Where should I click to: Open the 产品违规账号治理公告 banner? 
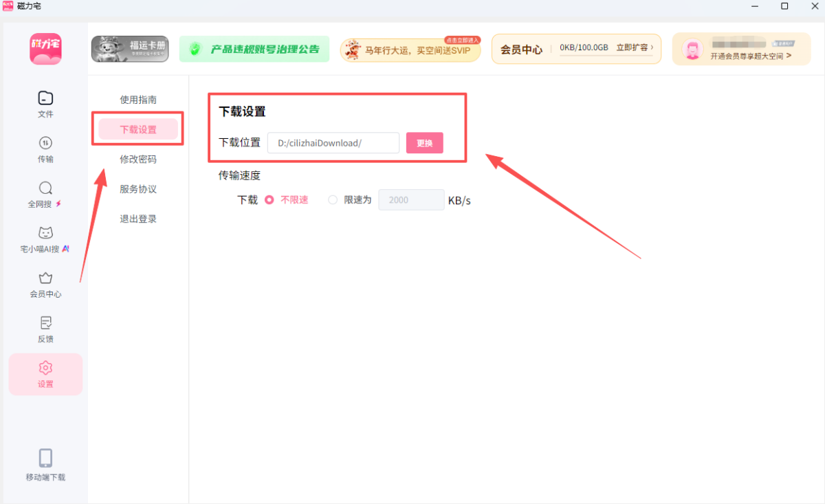point(254,49)
